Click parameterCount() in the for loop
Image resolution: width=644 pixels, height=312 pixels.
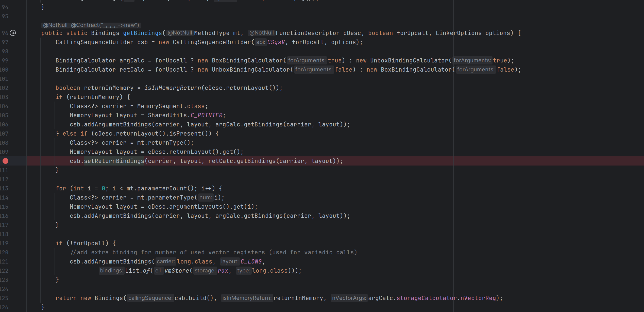pos(165,188)
